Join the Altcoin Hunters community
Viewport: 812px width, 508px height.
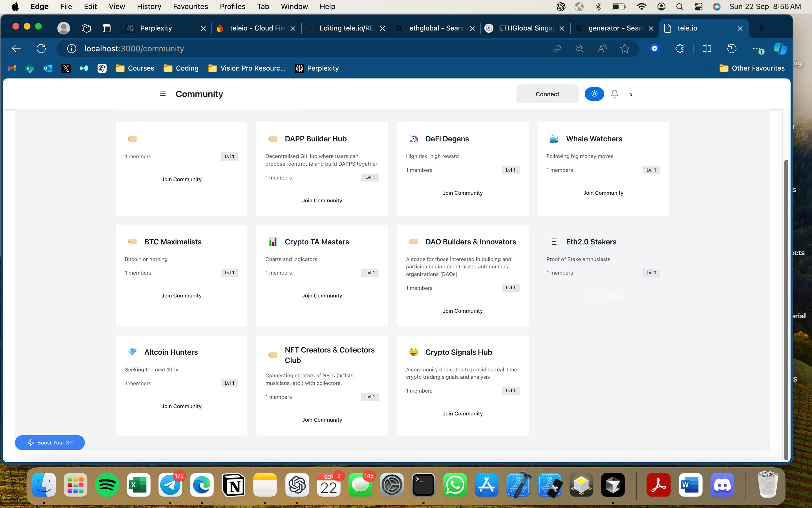181,406
